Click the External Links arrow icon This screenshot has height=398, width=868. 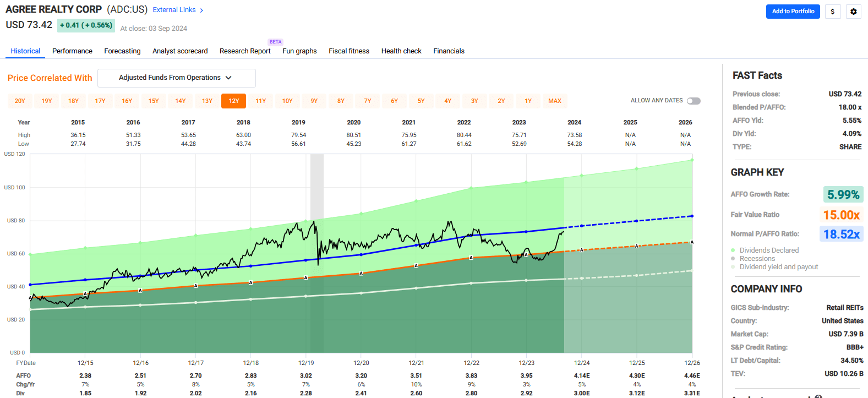tap(201, 10)
